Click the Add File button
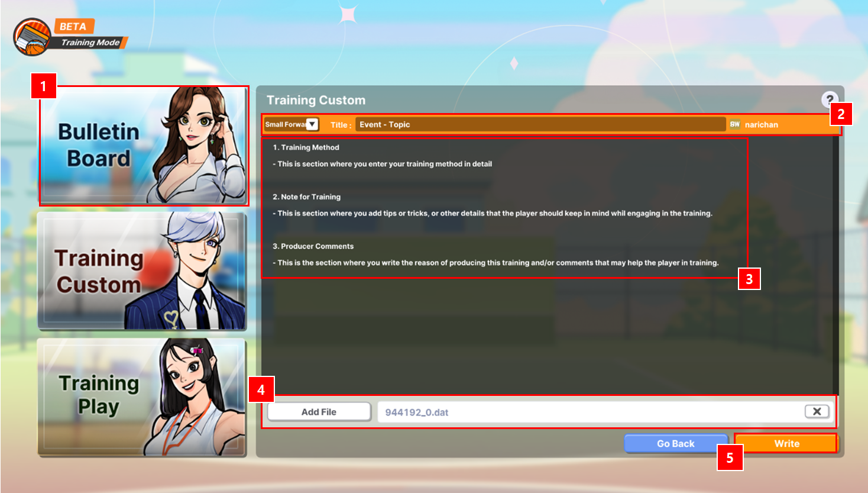The width and height of the screenshot is (868, 493). click(319, 412)
